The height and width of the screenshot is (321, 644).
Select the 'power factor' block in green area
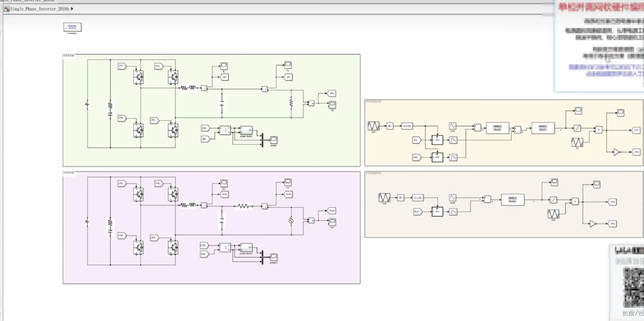coord(246,130)
